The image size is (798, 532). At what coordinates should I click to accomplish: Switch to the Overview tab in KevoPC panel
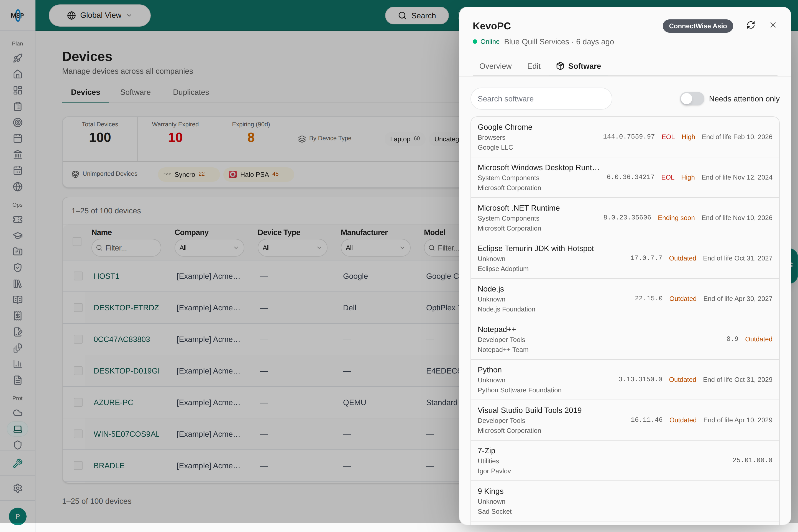pos(495,66)
